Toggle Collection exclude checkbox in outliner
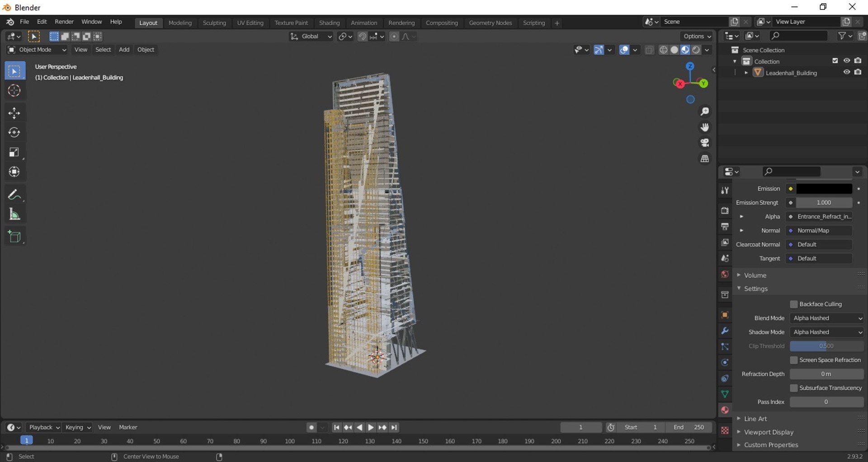868x462 pixels. (x=835, y=61)
